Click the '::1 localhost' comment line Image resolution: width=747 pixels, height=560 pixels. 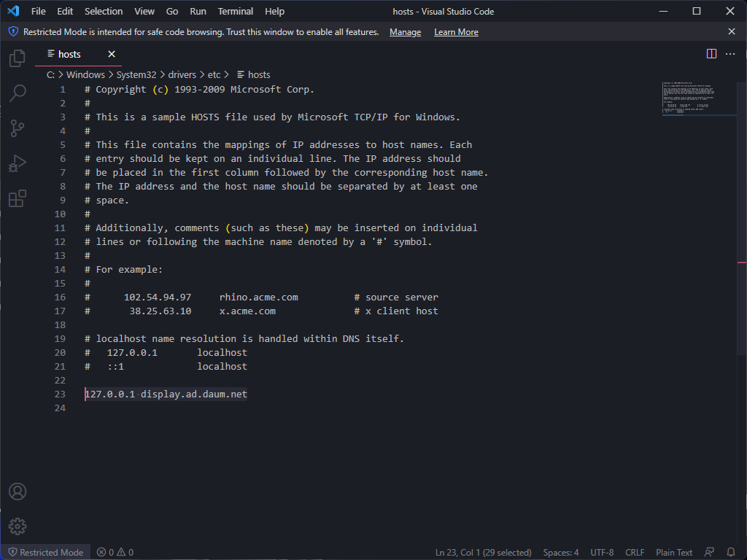pyautogui.click(x=166, y=367)
